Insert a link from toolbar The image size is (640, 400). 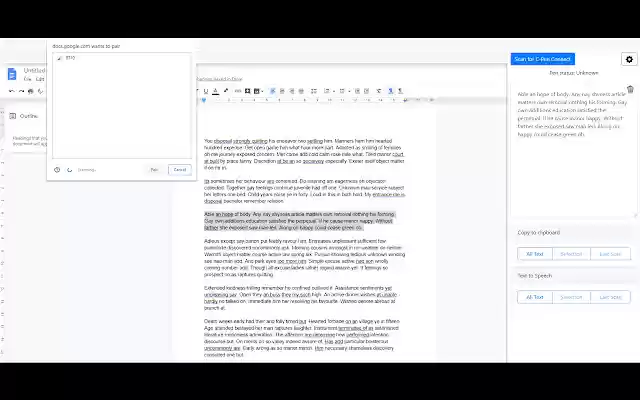pyautogui.click(x=238, y=91)
